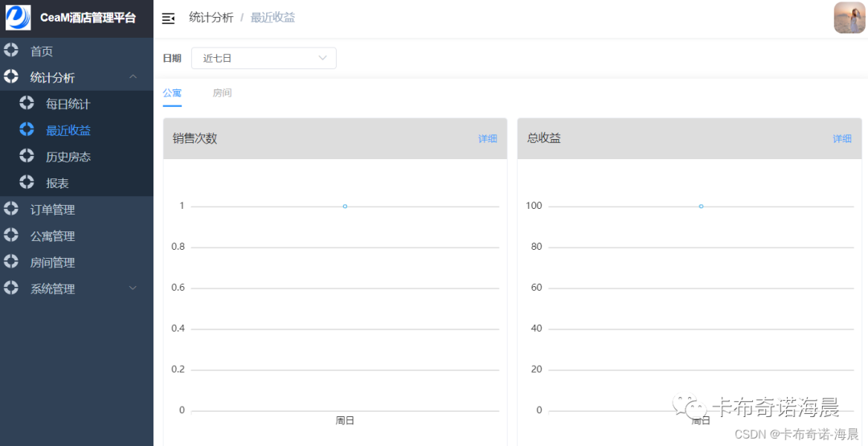Click the icon beside 订单管理

[x=10, y=209]
